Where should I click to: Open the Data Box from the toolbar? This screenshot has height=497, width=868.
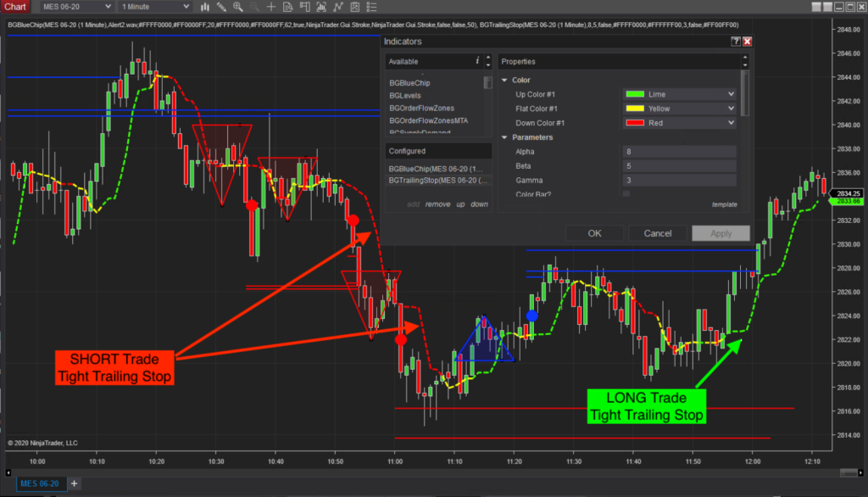tap(288, 6)
